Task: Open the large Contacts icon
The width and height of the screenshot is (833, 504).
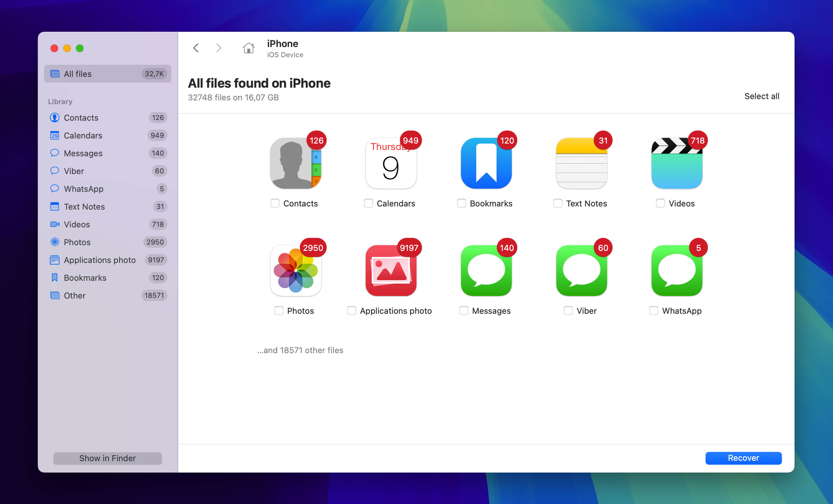Action: [x=295, y=163]
